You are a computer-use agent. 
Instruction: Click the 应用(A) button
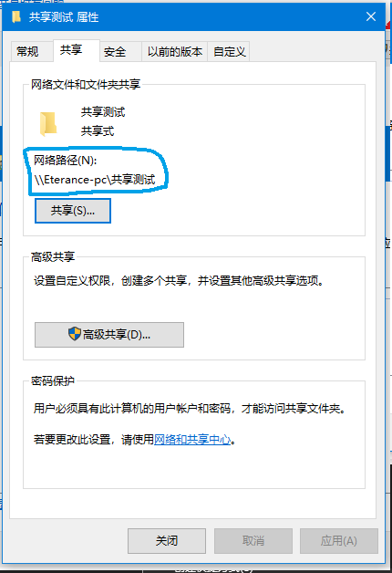[x=339, y=541]
